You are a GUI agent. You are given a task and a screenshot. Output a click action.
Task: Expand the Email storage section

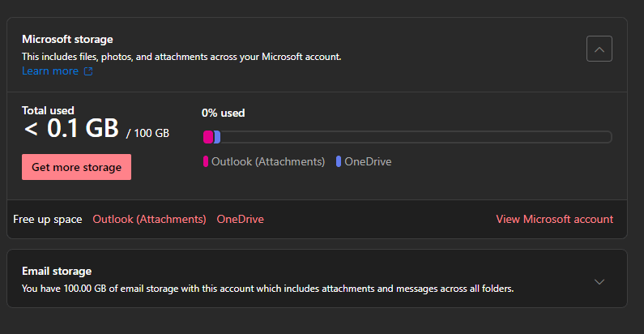pyautogui.click(x=599, y=282)
